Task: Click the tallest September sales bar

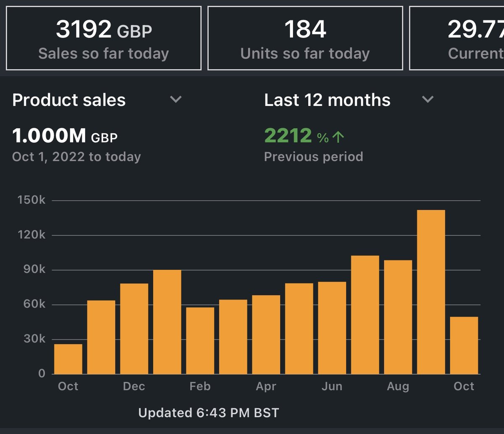Action: point(430,290)
